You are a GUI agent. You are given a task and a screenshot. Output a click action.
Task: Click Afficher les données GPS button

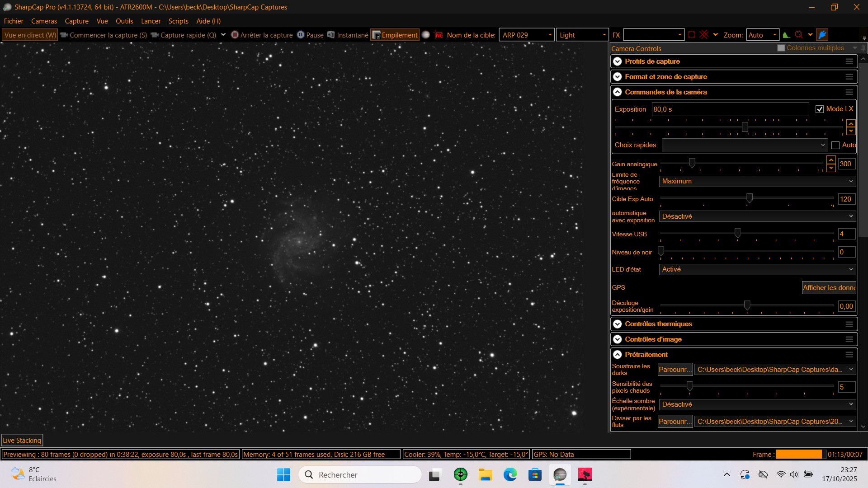pyautogui.click(x=829, y=288)
